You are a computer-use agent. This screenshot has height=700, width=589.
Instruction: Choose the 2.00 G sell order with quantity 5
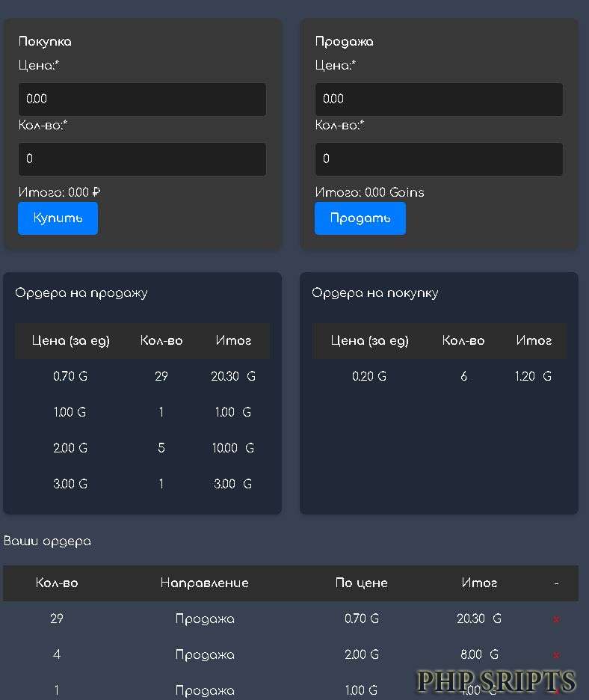pyautogui.click(x=142, y=448)
